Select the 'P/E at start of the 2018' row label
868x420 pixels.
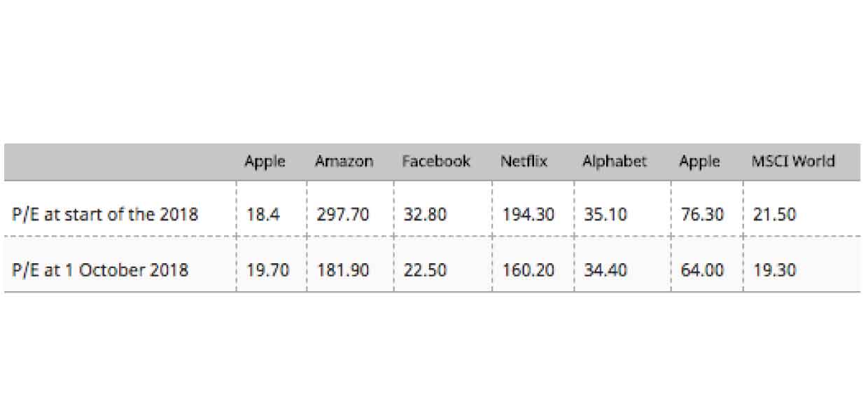[x=105, y=214]
